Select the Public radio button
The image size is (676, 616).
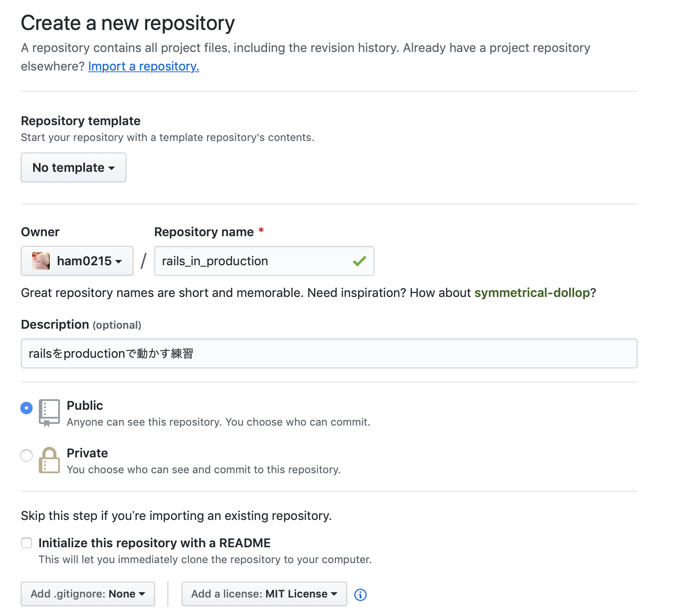(x=26, y=408)
